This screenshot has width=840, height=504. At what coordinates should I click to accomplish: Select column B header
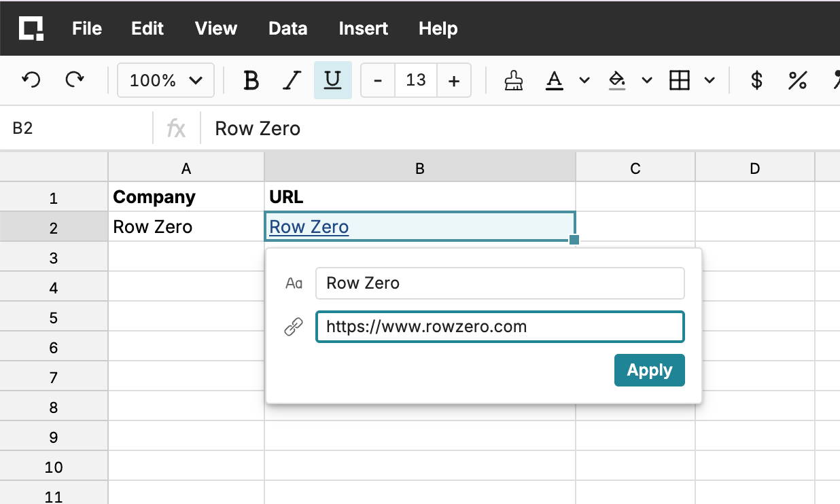[x=420, y=168]
